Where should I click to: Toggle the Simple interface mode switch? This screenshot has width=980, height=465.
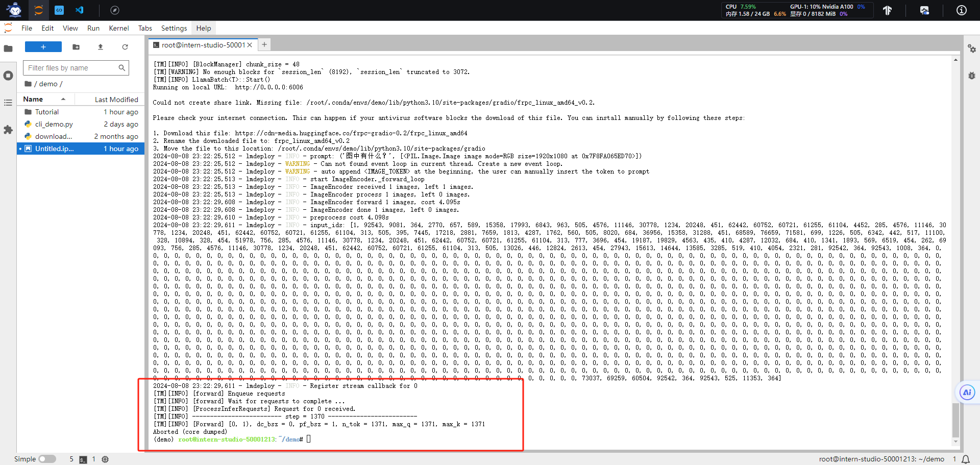click(47, 459)
